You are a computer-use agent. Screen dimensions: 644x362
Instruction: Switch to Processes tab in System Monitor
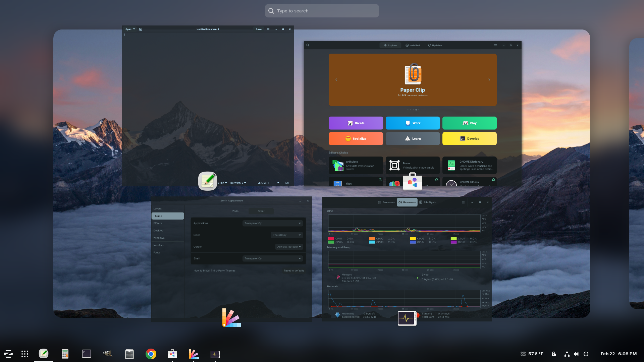click(386, 202)
